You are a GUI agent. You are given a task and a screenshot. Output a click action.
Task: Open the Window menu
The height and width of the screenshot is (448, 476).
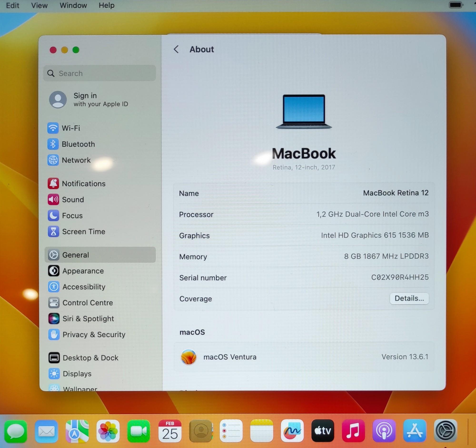click(73, 5)
